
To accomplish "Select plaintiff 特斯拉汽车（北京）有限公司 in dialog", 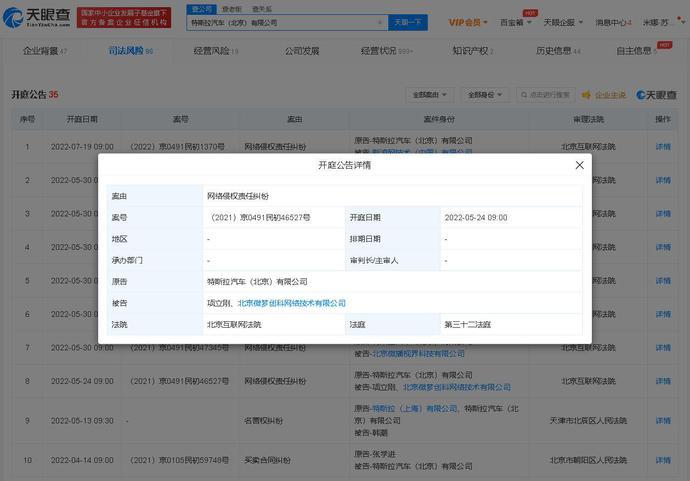I will pos(257,282).
